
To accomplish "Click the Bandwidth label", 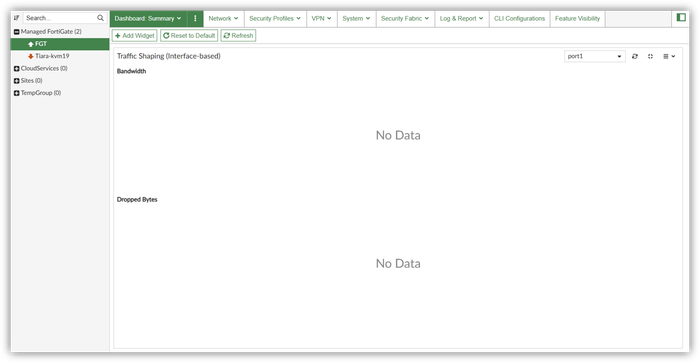I will coord(131,71).
